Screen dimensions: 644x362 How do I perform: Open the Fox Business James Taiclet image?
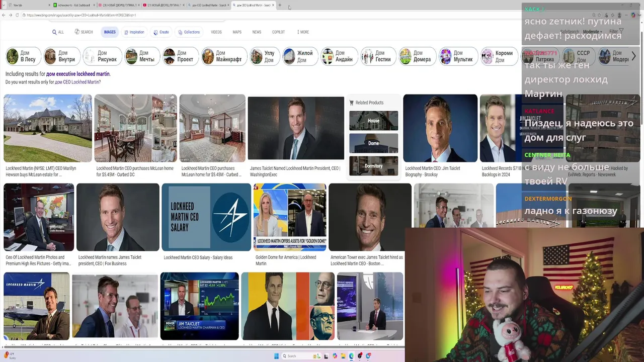coord(118,217)
